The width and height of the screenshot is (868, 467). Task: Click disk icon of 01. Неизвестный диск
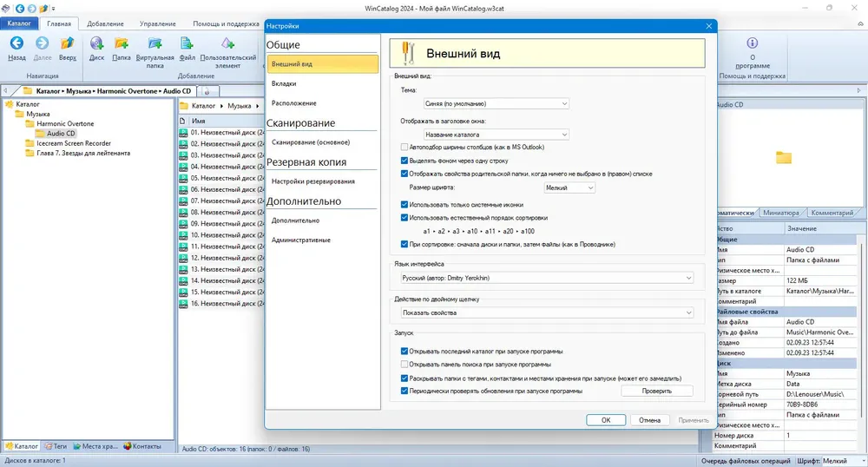click(183, 133)
